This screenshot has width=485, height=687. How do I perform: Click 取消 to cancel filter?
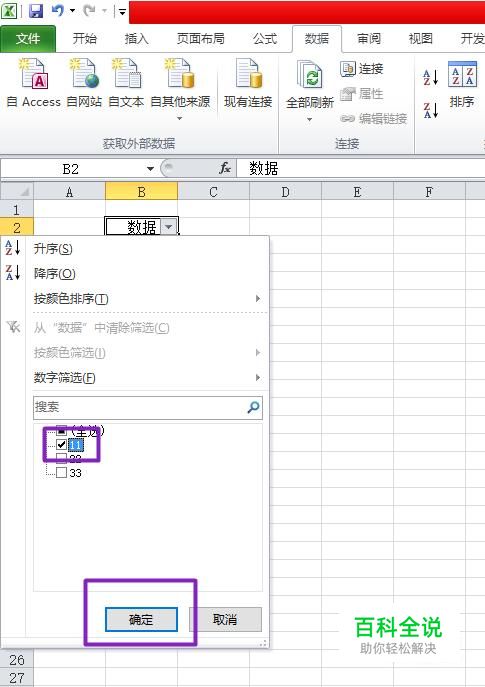click(225, 619)
